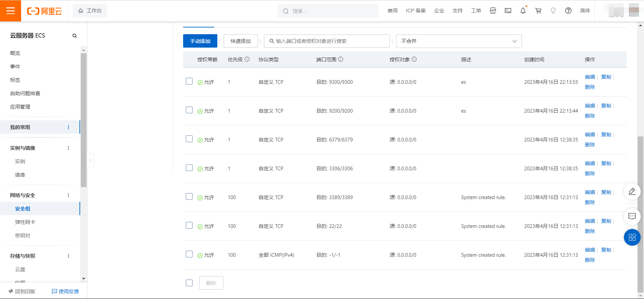
Task: Open the blue floating apps grid button
Action: (632, 237)
